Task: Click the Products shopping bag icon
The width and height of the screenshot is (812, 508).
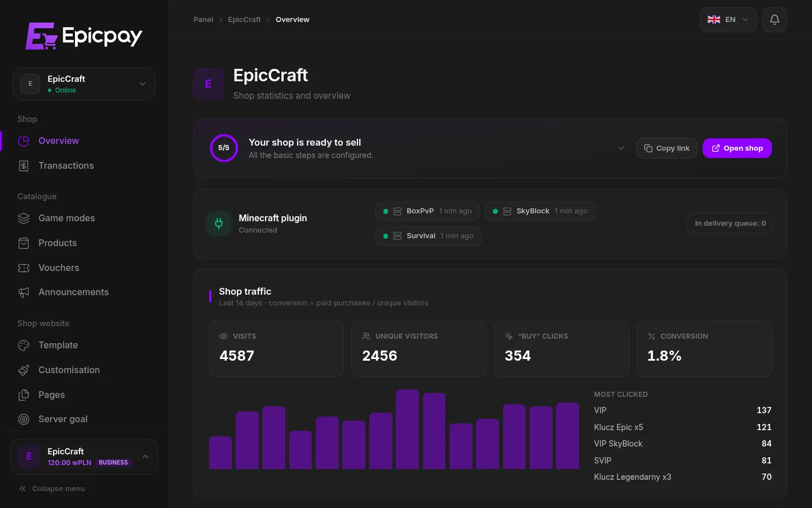Action: click(x=24, y=243)
